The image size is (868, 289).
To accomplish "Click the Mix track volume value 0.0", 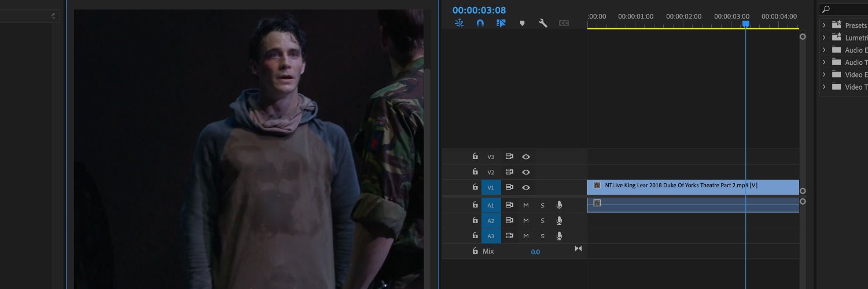I will click(535, 251).
